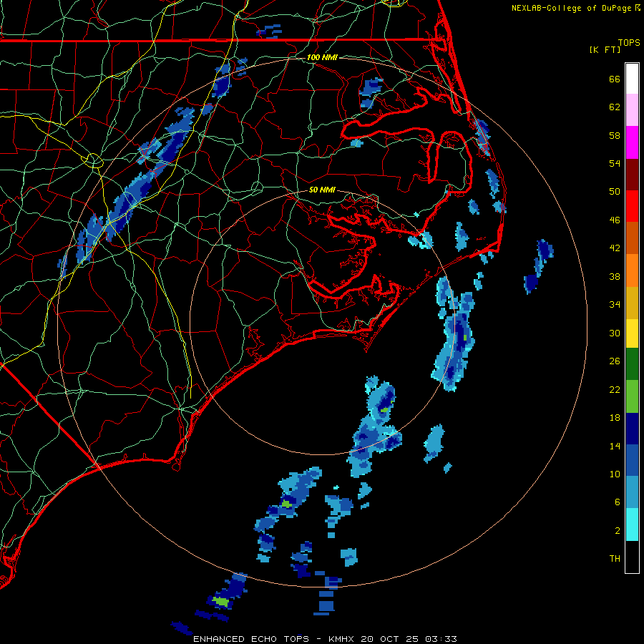Select the dark red legend swatch
This screenshot has height=644, width=644.
point(632,174)
